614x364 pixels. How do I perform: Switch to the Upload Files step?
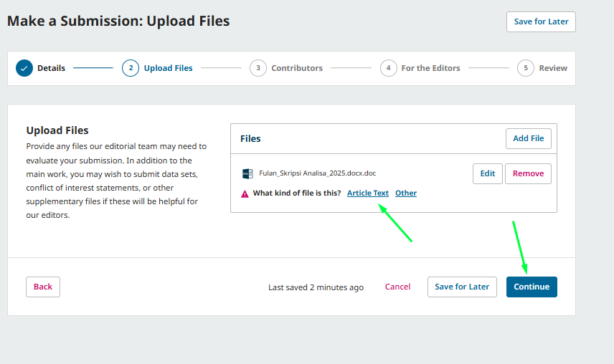(168, 68)
